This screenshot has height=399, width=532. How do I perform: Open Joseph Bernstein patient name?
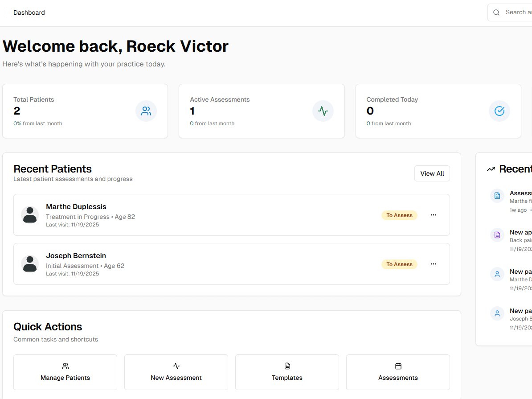(x=76, y=256)
